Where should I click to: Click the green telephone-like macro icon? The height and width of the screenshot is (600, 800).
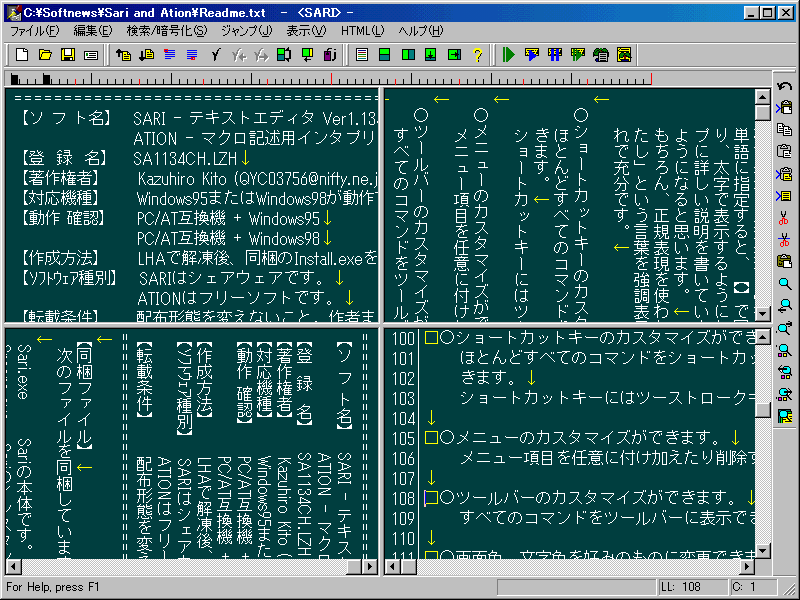(x=601, y=55)
